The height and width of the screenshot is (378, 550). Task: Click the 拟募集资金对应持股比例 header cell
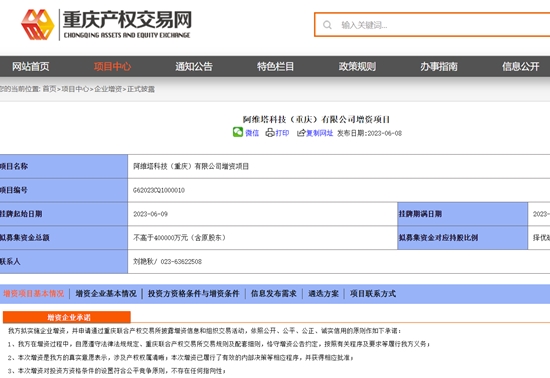pyautogui.click(x=463, y=238)
